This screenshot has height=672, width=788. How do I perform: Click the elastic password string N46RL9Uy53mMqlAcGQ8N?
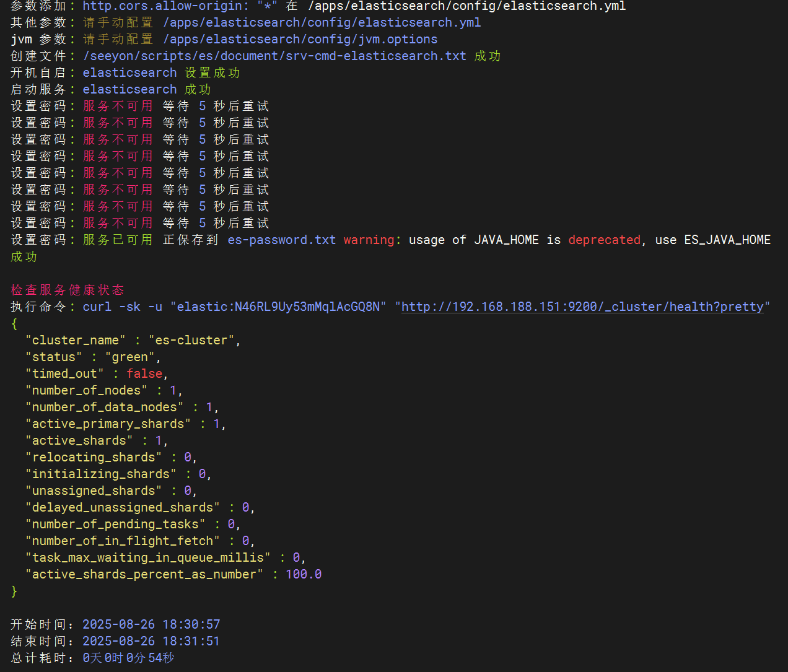click(307, 307)
